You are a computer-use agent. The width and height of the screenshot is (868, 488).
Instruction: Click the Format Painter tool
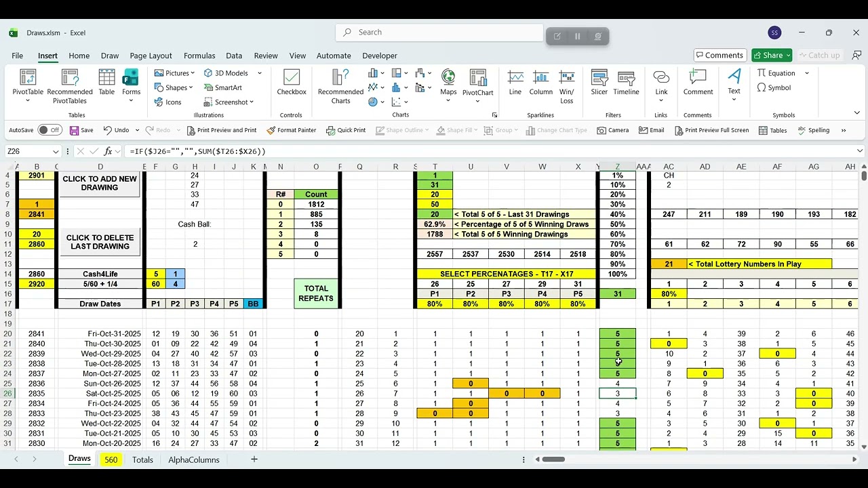click(292, 130)
